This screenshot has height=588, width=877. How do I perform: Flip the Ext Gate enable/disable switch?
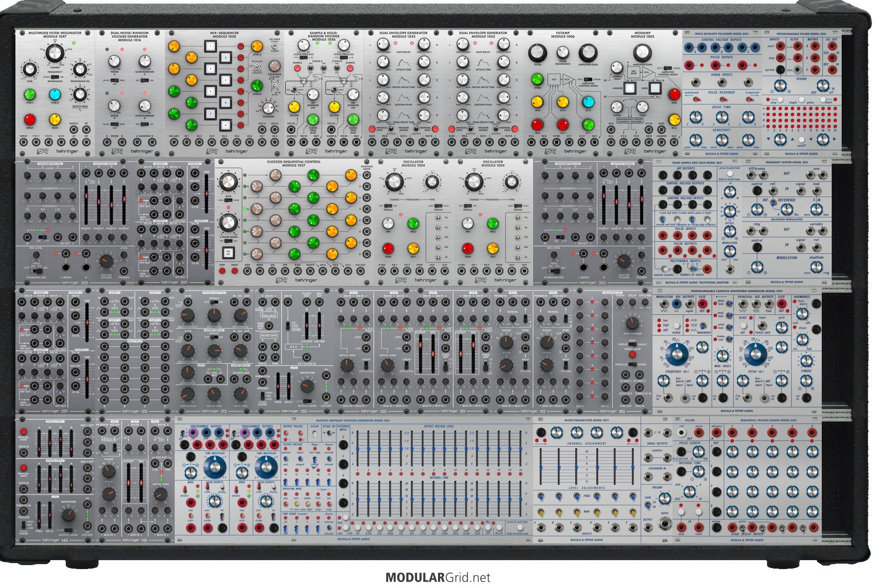tap(274, 47)
